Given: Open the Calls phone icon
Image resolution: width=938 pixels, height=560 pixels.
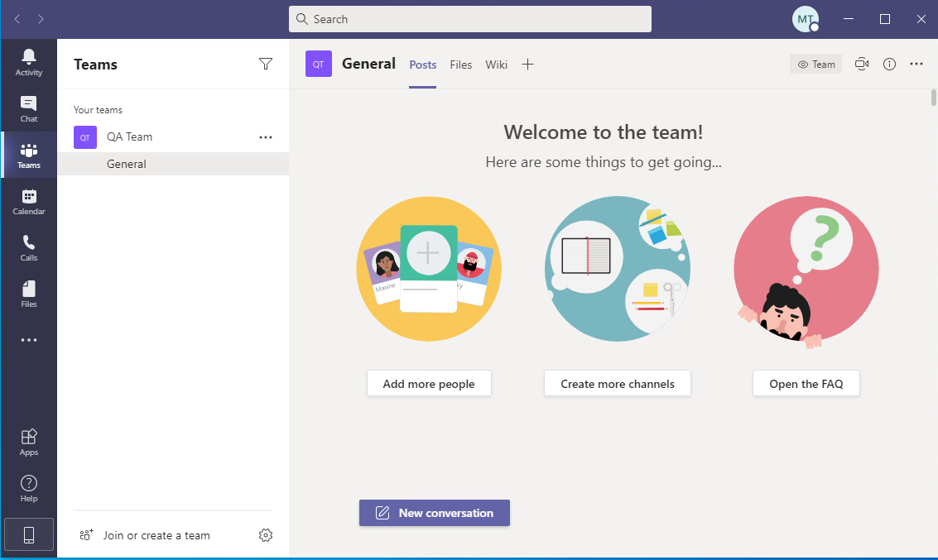Looking at the screenshot, I should click(x=29, y=247).
